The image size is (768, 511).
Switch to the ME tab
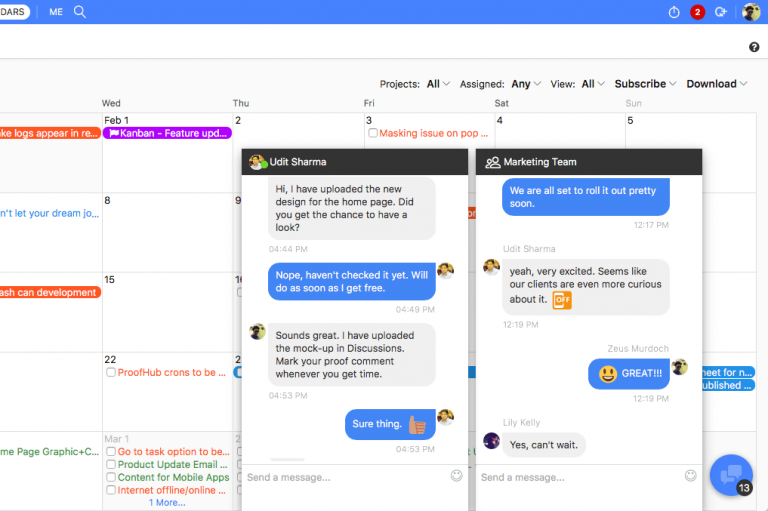pyautogui.click(x=55, y=12)
